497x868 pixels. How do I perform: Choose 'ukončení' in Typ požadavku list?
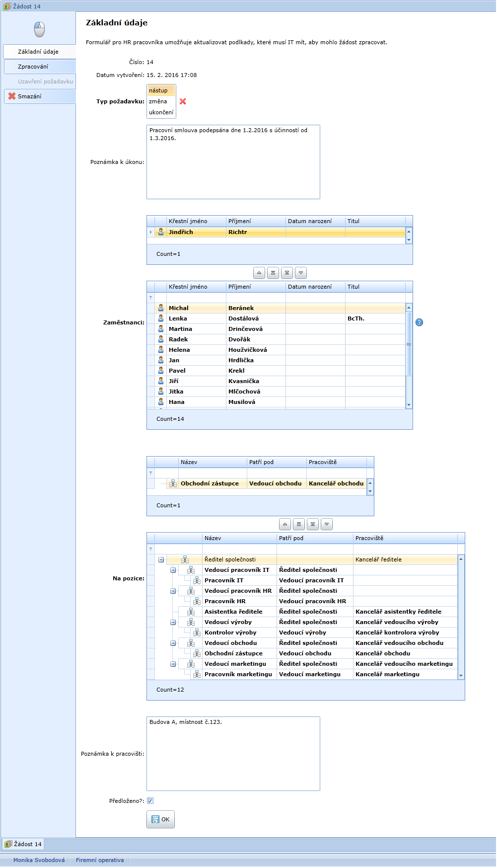[x=161, y=112]
